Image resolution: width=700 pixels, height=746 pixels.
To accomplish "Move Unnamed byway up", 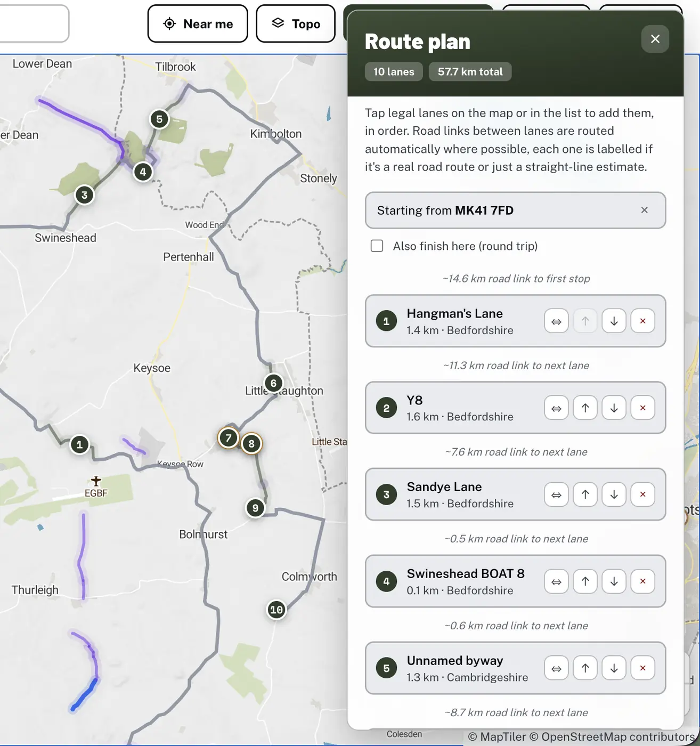I will [x=585, y=669].
